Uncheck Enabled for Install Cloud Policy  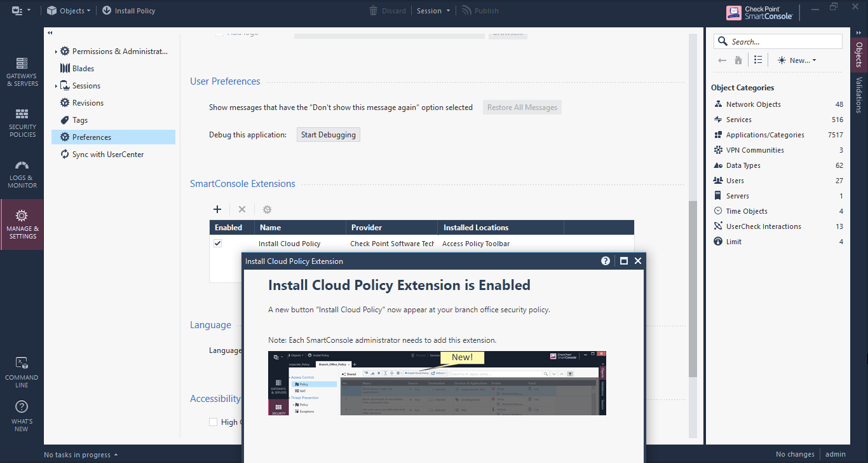(218, 244)
